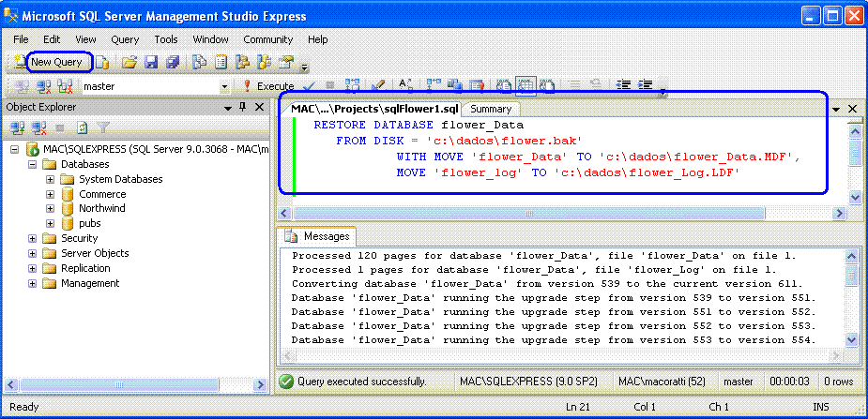The height and width of the screenshot is (419, 868).
Task: Save the query with the floppy disk icon
Action: 151,63
